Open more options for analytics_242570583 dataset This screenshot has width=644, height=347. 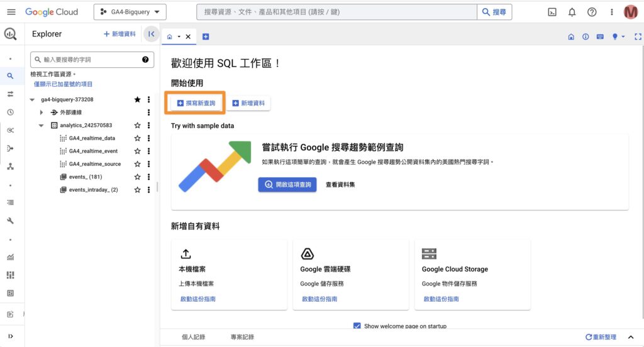(x=148, y=125)
